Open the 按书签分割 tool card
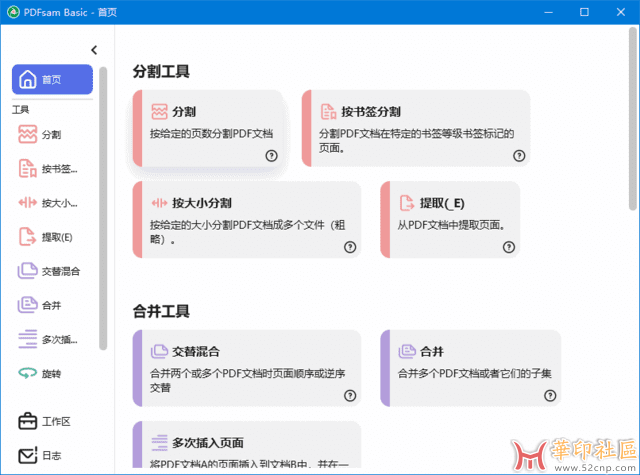640x475 pixels. (x=415, y=127)
